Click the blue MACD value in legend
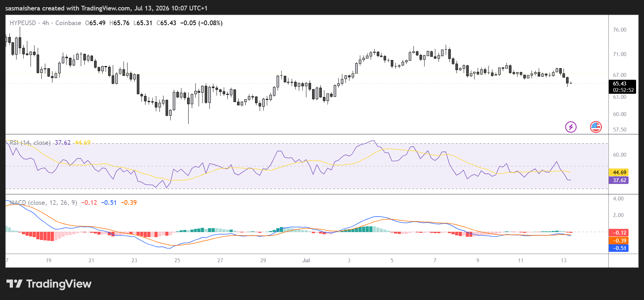644x300 pixels. [109, 203]
